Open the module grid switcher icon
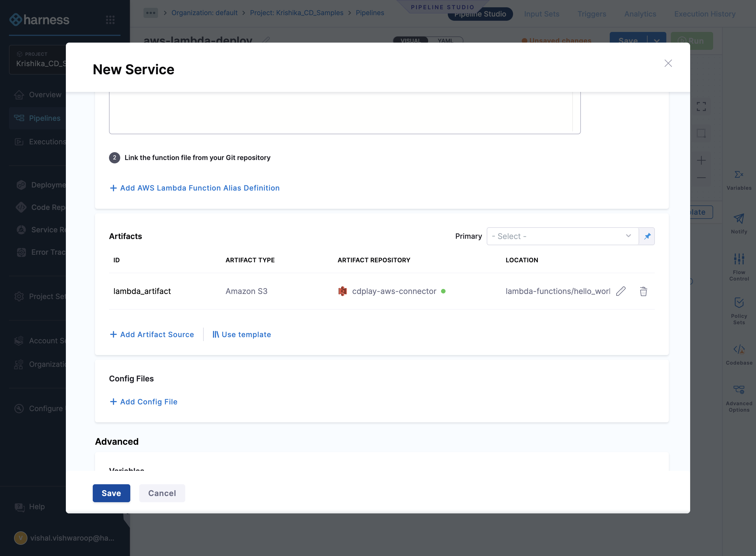This screenshot has width=756, height=556. (x=110, y=20)
